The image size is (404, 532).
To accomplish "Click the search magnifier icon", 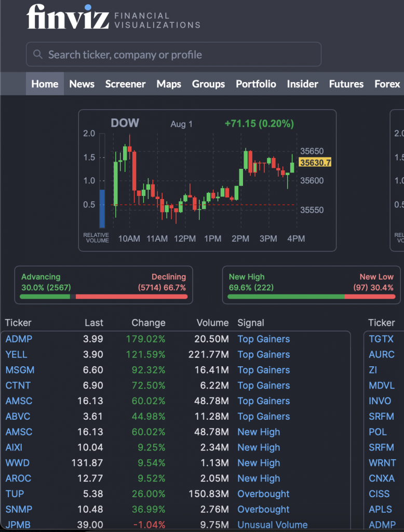I will pyautogui.click(x=38, y=54).
